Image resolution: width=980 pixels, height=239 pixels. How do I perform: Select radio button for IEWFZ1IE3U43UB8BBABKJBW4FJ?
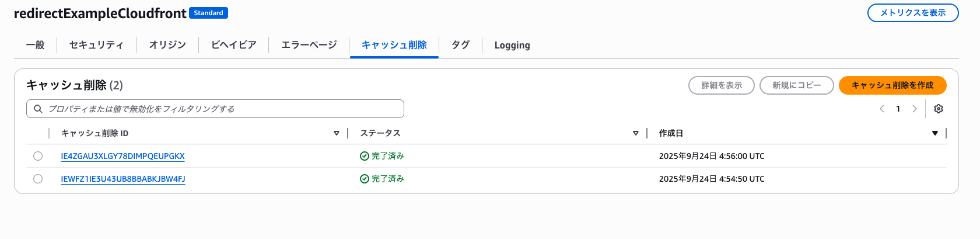point(38,179)
